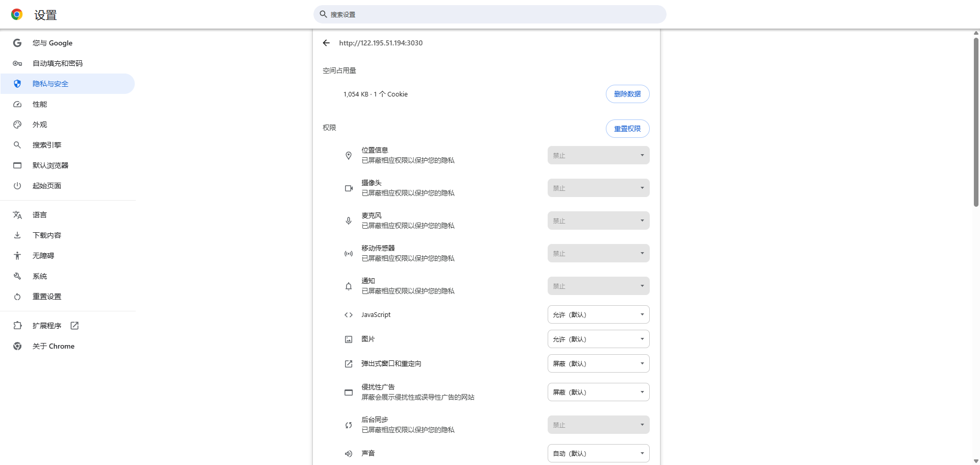Click the 侵扰性广告 window icon
Screen dimensions: 980x465
coord(349,393)
